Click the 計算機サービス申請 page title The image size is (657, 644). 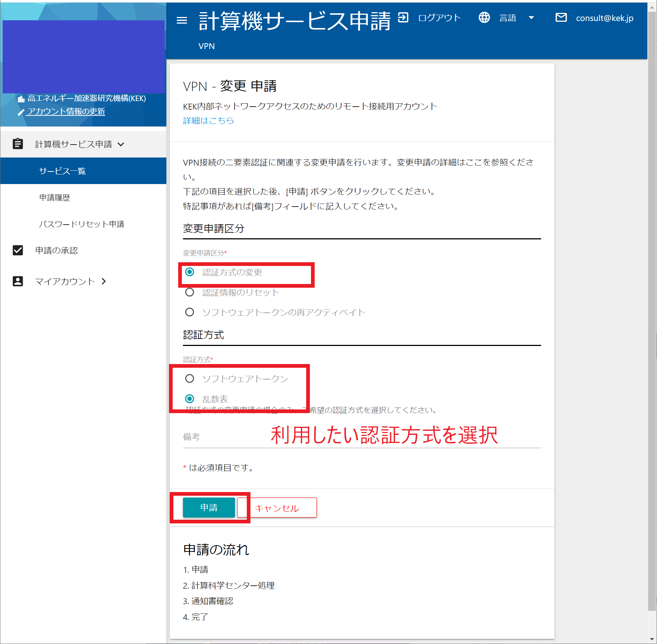(295, 21)
